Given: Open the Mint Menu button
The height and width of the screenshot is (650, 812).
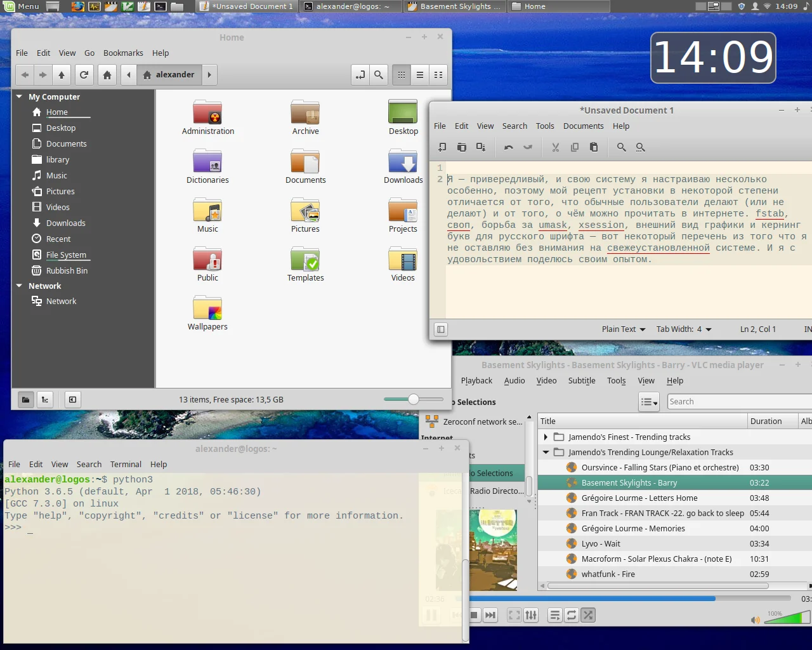Looking at the screenshot, I should pos(22,6).
